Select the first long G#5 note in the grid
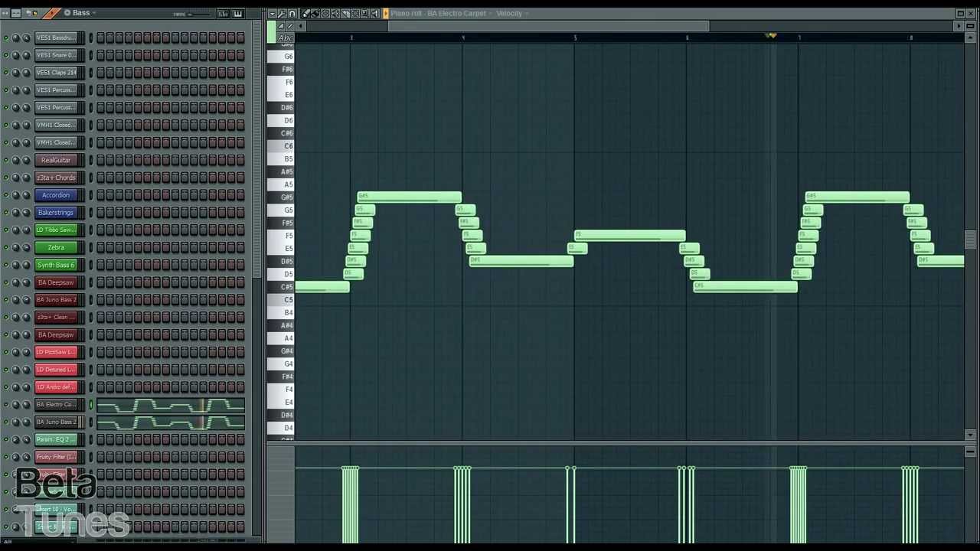 [410, 197]
